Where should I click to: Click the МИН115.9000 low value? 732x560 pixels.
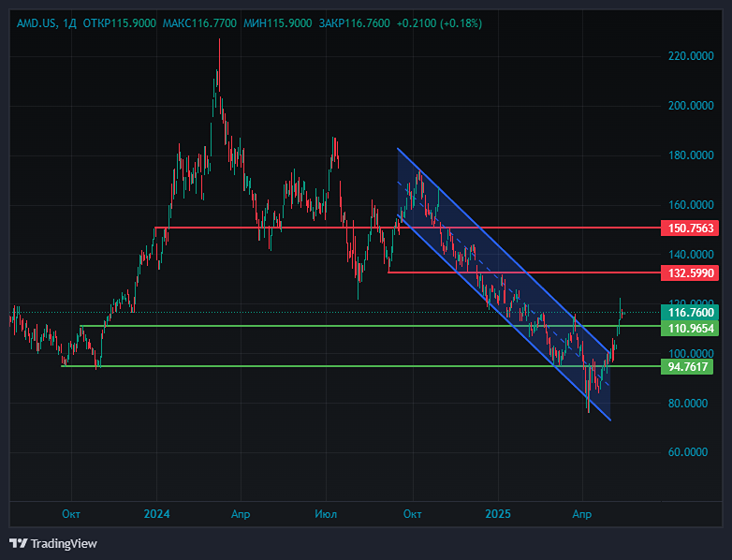click(x=277, y=23)
